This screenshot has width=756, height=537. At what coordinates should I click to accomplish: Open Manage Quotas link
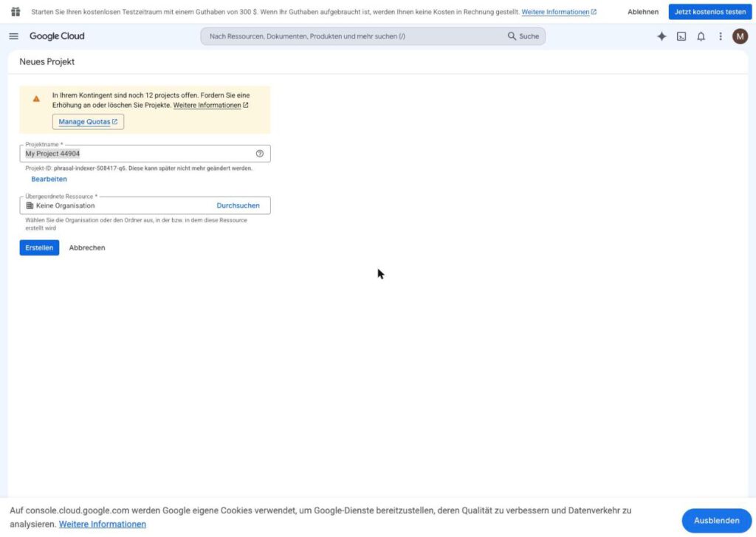click(x=88, y=122)
